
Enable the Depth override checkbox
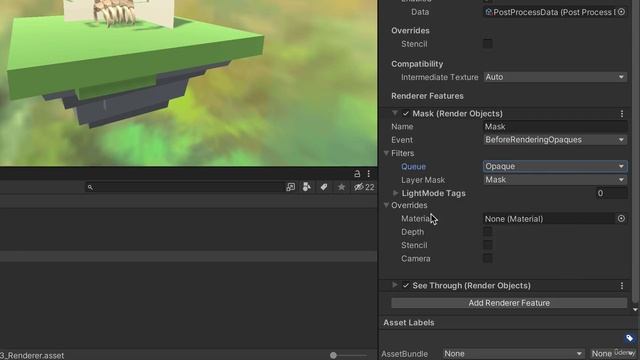click(x=488, y=232)
